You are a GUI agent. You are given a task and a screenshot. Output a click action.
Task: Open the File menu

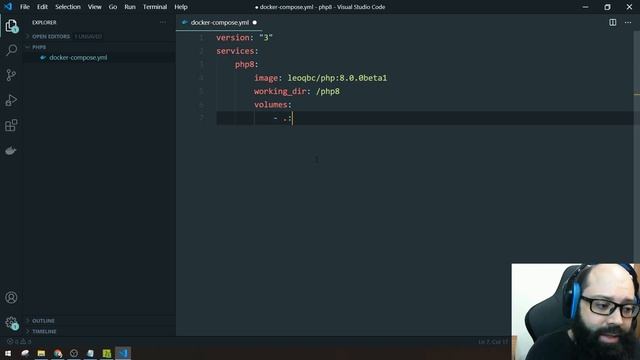(25, 7)
